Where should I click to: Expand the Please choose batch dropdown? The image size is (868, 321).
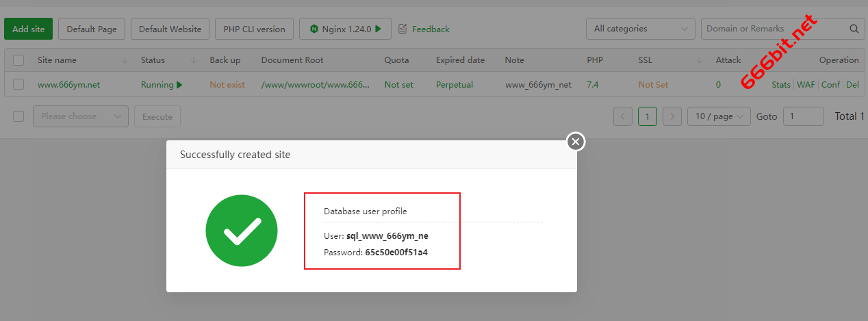coord(80,116)
